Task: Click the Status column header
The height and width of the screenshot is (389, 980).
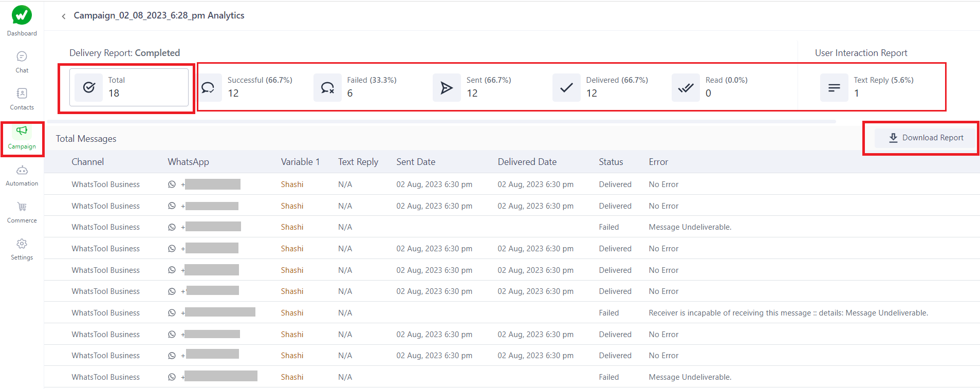Action: (x=611, y=162)
